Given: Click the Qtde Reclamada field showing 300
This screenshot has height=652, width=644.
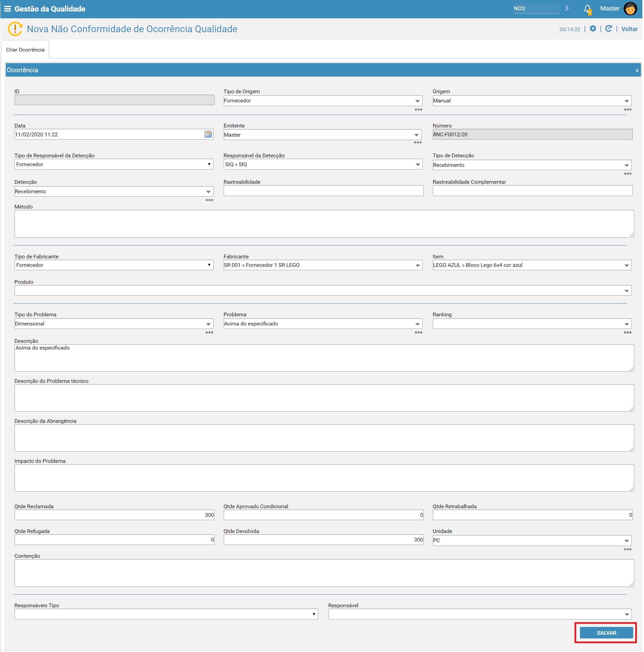Looking at the screenshot, I should 115,515.
